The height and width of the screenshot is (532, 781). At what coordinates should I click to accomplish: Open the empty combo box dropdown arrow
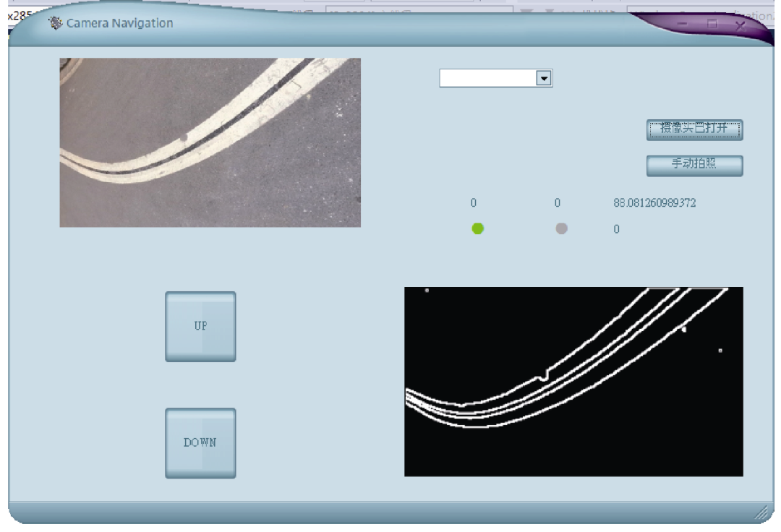[x=544, y=78]
